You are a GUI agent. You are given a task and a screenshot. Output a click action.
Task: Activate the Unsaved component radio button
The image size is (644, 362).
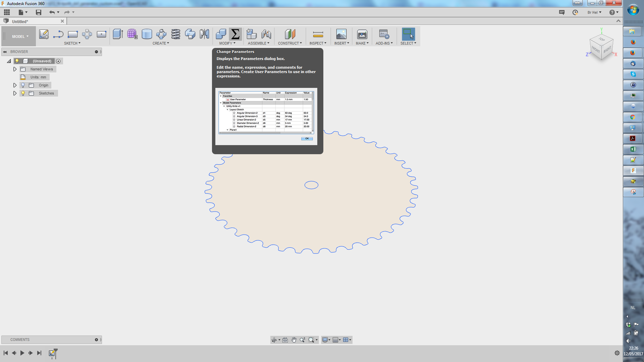pyautogui.click(x=58, y=61)
